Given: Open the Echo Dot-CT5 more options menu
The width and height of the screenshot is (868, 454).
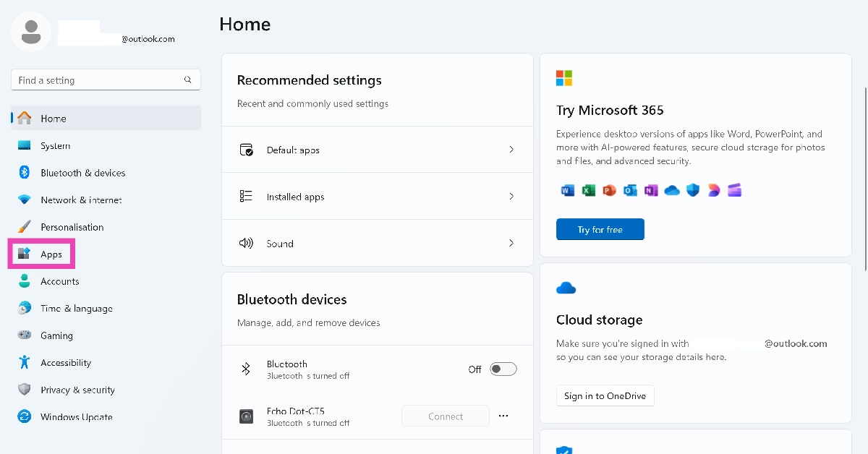Looking at the screenshot, I should [503, 416].
